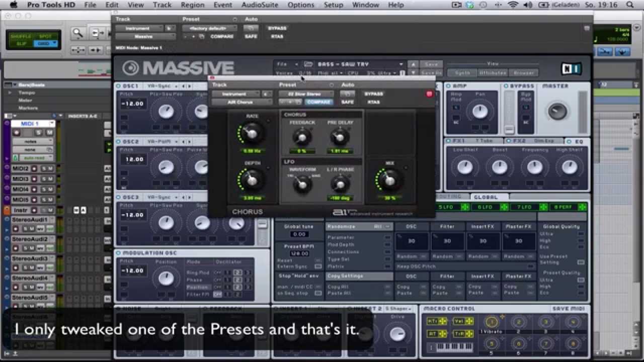Click BYPASS in the AIR Chorus plugin window
This screenshot has height=362, width=644.
(373, 94)
